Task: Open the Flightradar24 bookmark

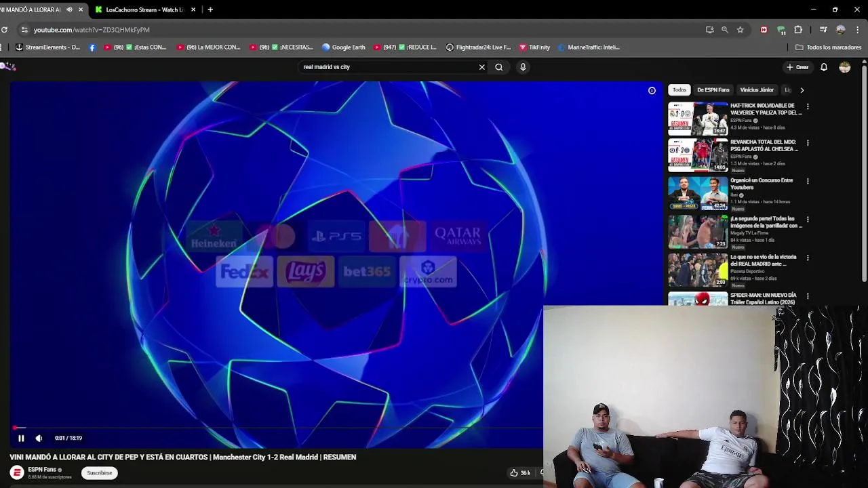Action: click(x=478, y=47)
